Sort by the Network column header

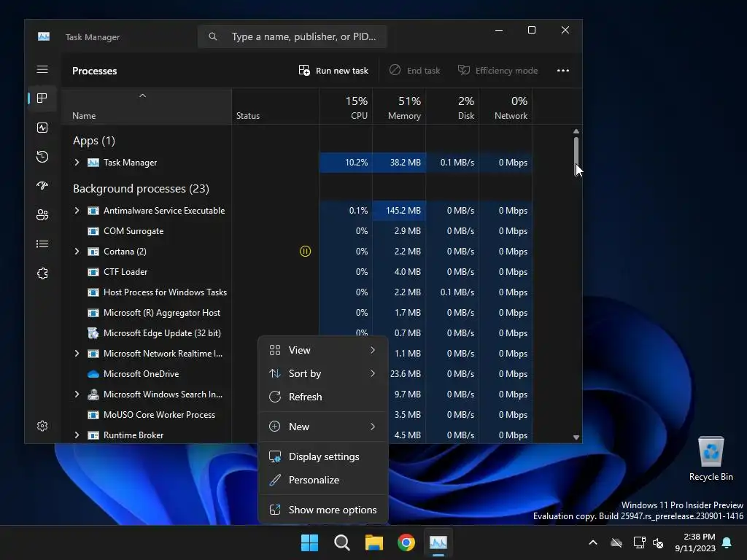point(506,106)
